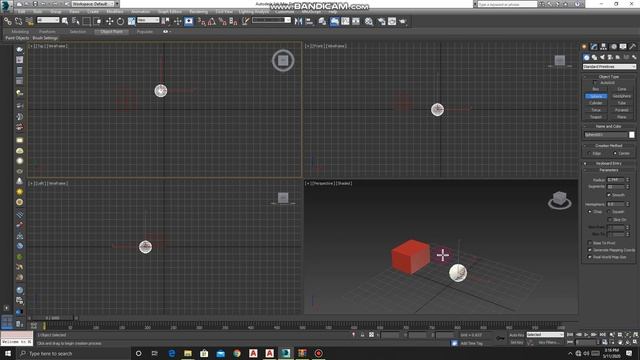This screenshot has height=360, width=640.
Task: Choose the Select and Rotate tool
Action: (x=120, y=21)
